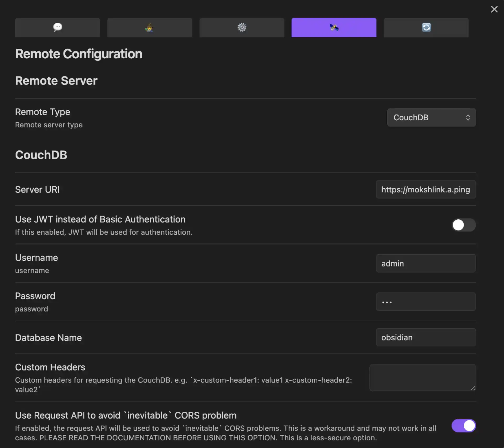This screenshot has height=448, width=504.
Task: Switch to the gear general settings tab
Action: 242,27
